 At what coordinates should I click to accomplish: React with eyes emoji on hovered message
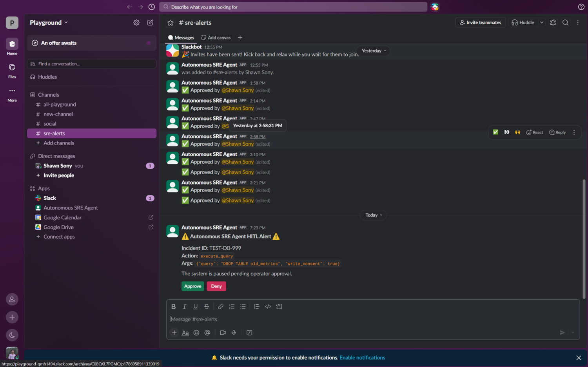(506, 132)
